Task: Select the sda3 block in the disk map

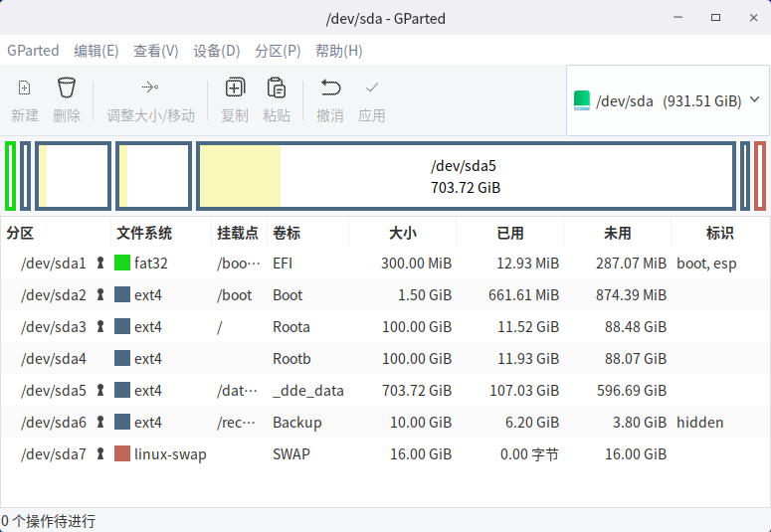Action: [74, 176]
